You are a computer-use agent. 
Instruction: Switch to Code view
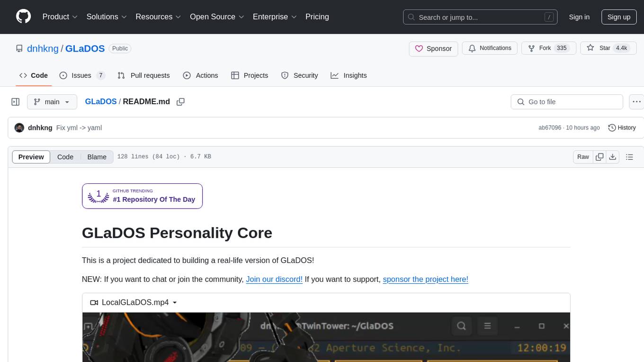[65, 157]
